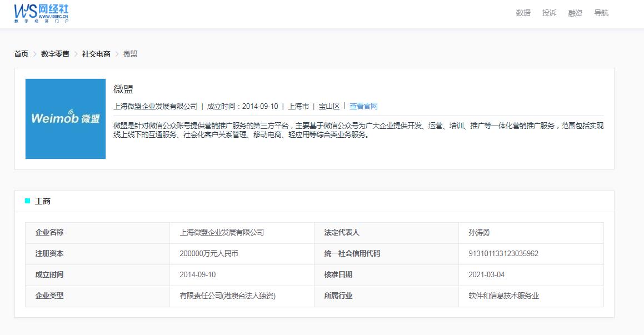Click the 注册资本 amount cell
Viewport: 644px width, 335px height.
(x=206, y=253)
